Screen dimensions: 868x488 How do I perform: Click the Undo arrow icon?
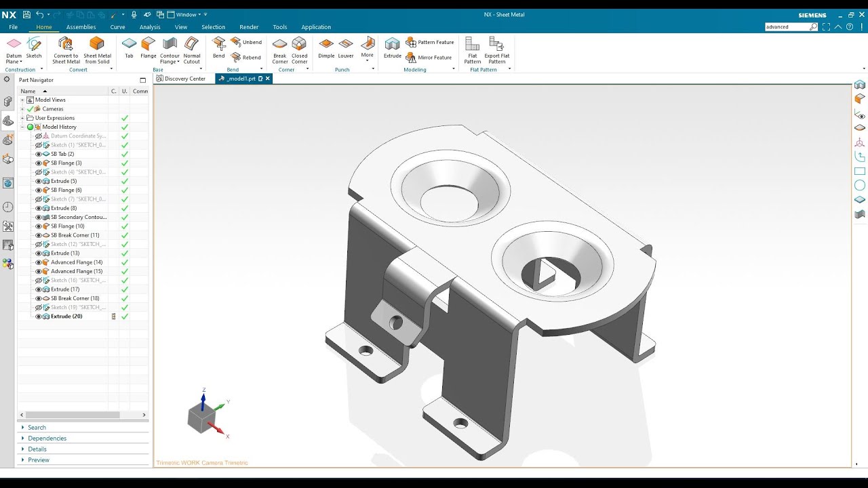[40, 14]
